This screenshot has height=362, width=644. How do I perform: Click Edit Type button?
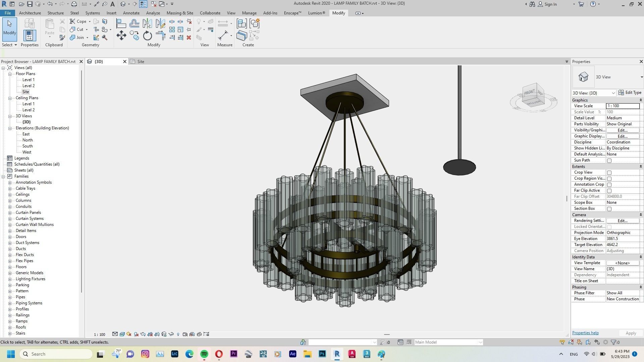click(630, 93)
